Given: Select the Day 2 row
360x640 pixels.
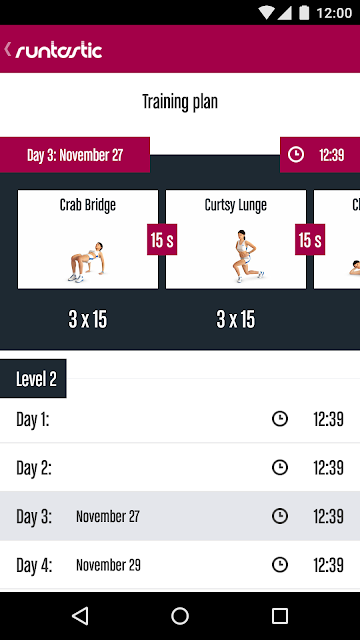Looking at the screenshot, I should [x=180, y=467].
